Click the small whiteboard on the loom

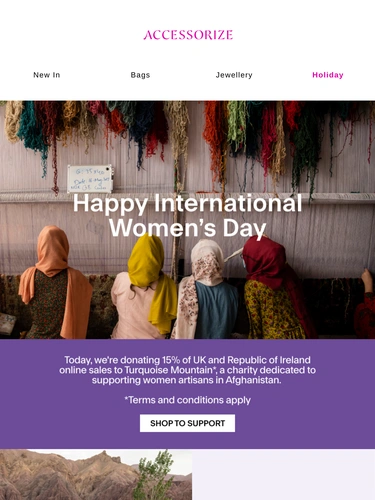[x=90, y=179]
